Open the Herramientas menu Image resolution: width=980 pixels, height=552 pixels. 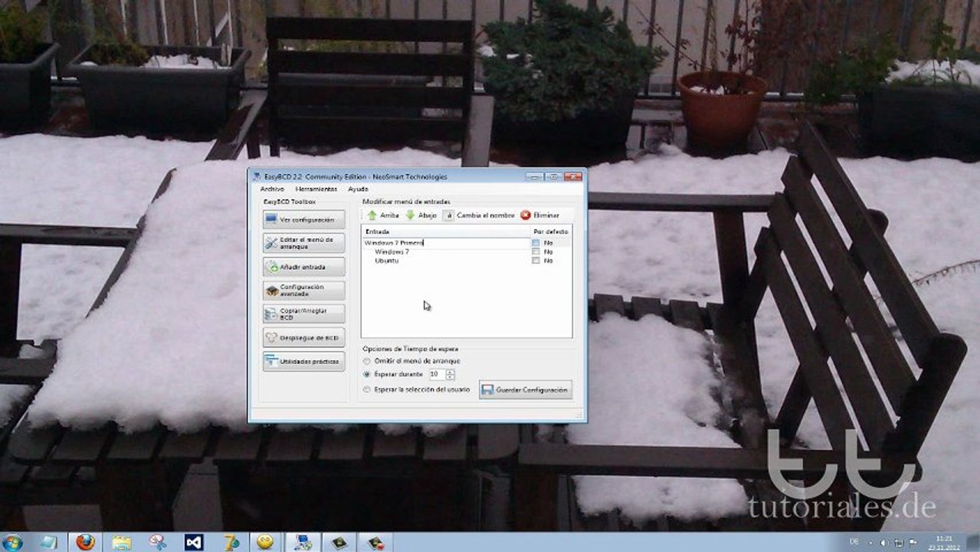pyautogui.click(x=316, y=189)
